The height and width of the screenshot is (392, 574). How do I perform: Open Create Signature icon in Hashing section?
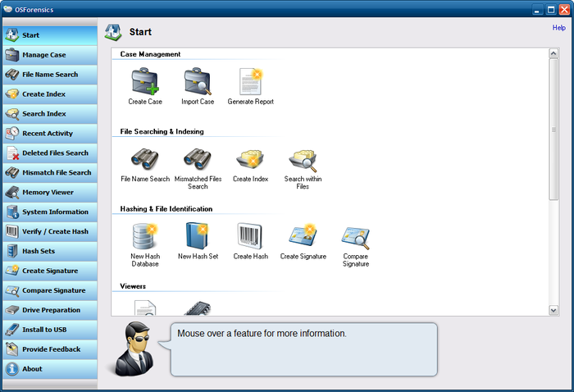(x=303, y=235)
